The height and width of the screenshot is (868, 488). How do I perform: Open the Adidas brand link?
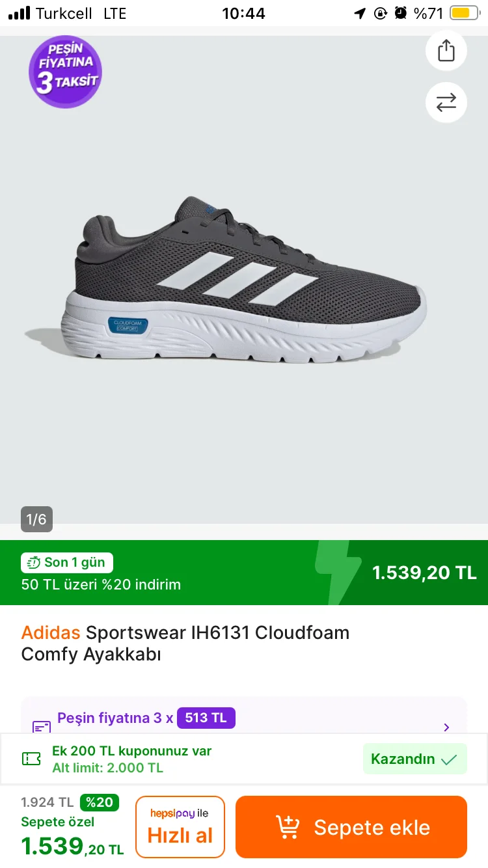click(51, 632)
